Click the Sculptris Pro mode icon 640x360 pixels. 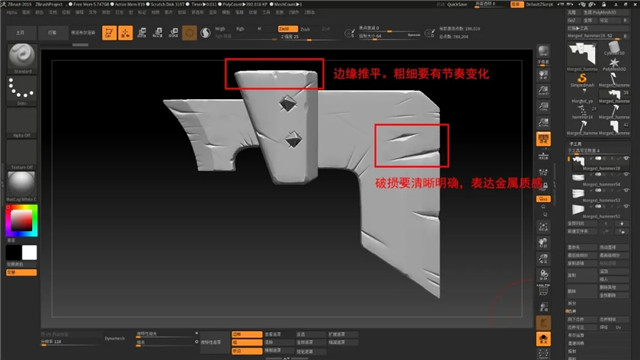tap(205, 33)
